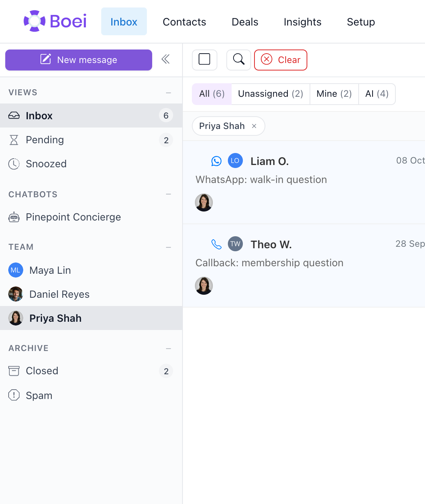The width and height of the screenshot is (425, 504).
Task: Click the LO contact avatar
Action: pyautogui.click(x=235, y=160)
